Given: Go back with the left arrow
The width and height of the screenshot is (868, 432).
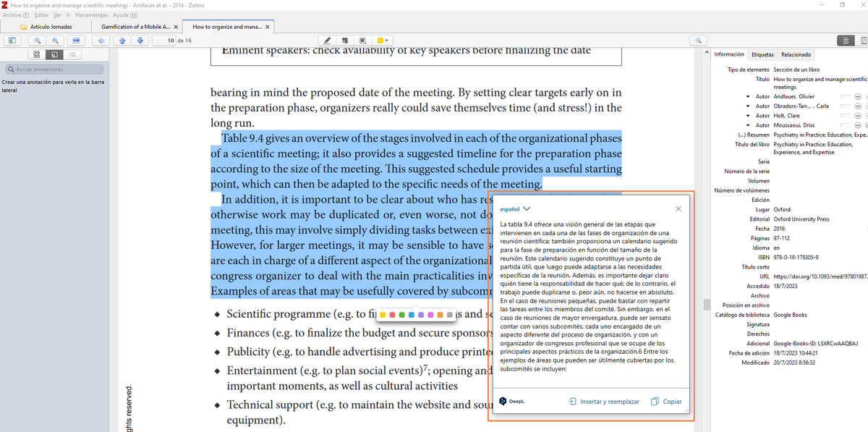Looking at the screenshot, I should [x=100, y=41].
